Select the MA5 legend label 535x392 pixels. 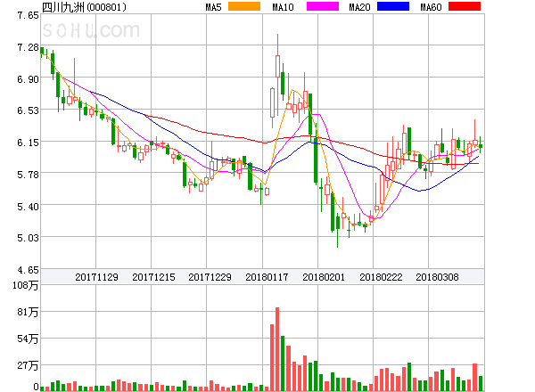214,7
